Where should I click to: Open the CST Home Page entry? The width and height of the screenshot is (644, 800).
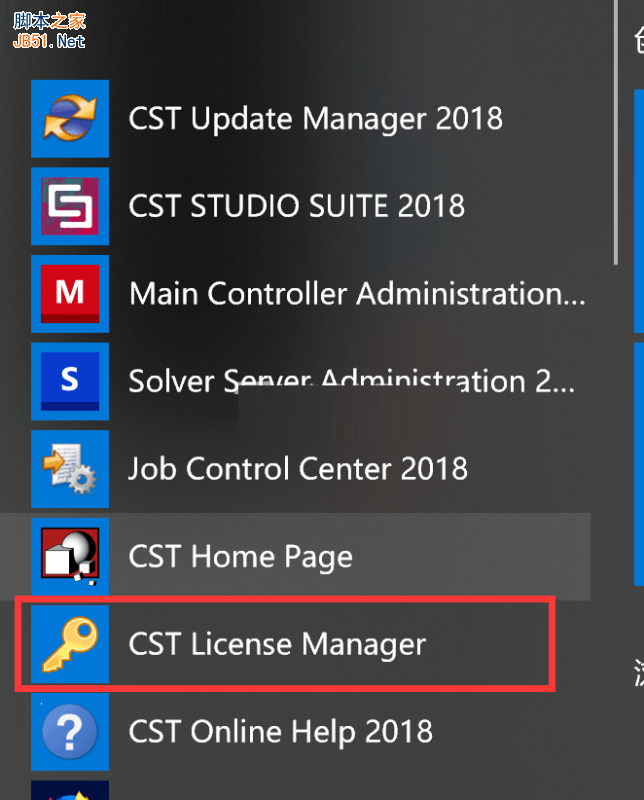(240, 556)
